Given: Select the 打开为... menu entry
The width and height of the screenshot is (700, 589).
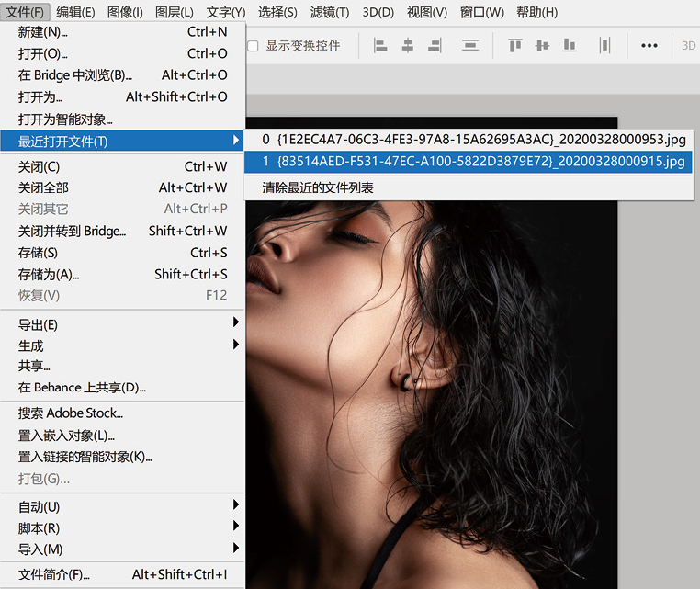Looking at the screenshot, I should coord(122,96).
